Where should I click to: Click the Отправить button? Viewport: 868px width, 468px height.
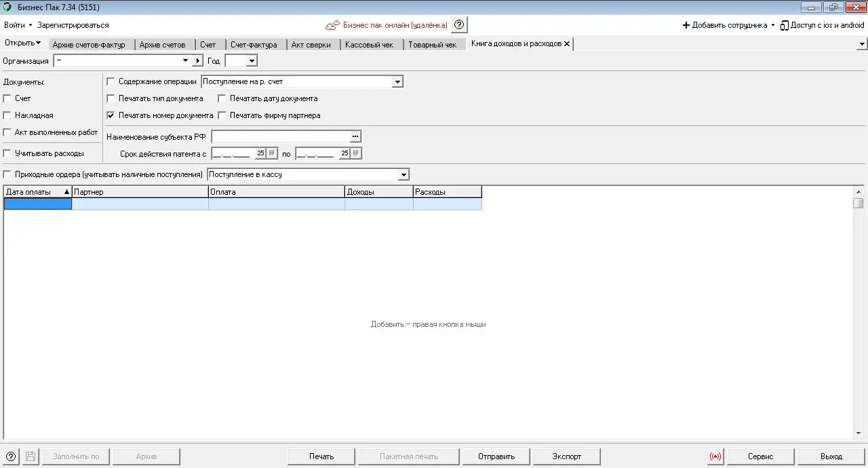coord(496,456)
